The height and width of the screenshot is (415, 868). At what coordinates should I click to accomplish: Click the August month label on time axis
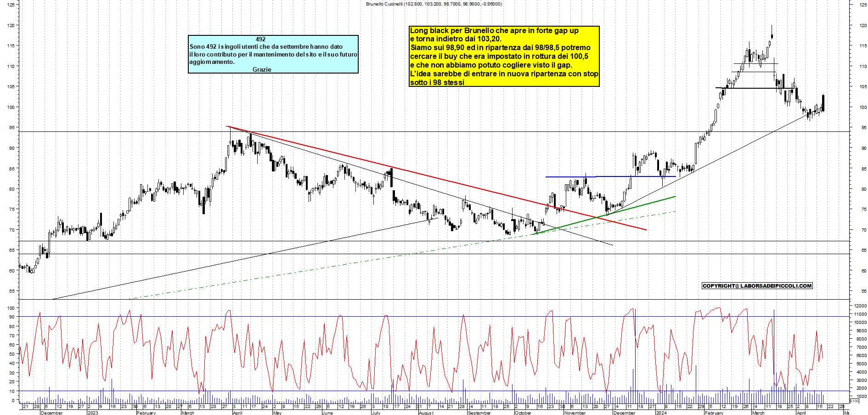pos(426,413)
